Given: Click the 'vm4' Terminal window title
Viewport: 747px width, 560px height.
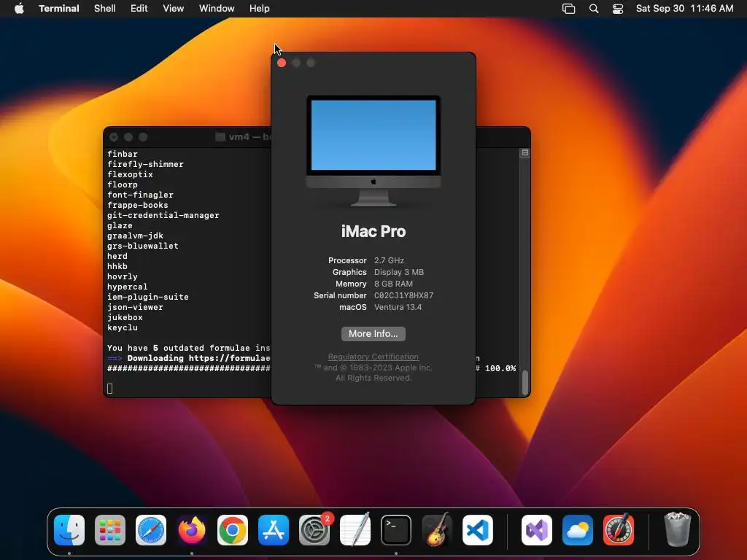Looking at the screenshot, I should point(244,137).
